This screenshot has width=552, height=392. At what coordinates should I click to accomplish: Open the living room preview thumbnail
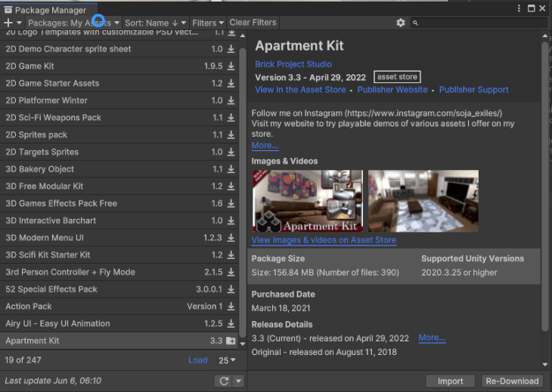pos(423,201)
